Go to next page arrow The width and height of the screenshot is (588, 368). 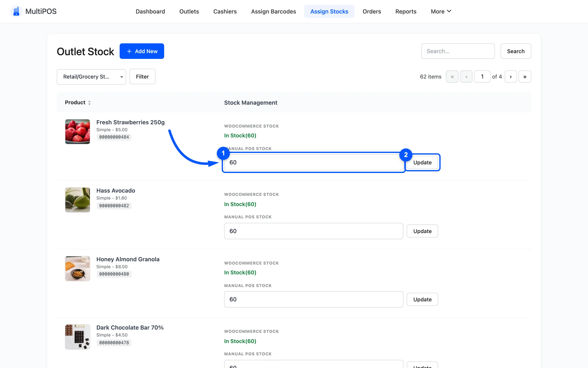[511, 77]
